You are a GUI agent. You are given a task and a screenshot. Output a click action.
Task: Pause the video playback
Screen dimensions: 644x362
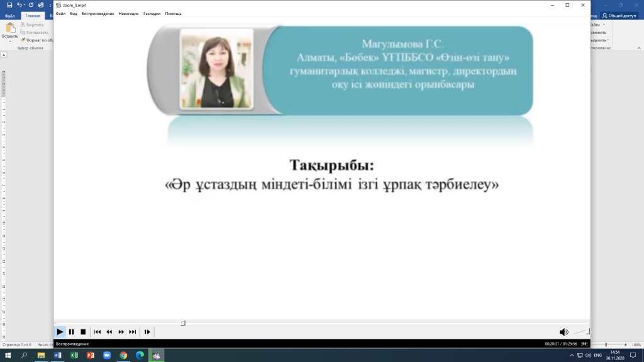click(71, 332)
